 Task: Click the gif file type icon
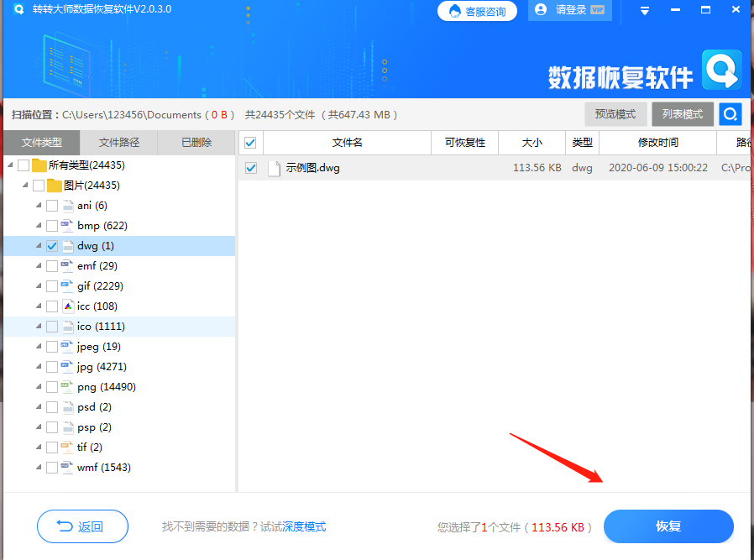tap(67, 286)
